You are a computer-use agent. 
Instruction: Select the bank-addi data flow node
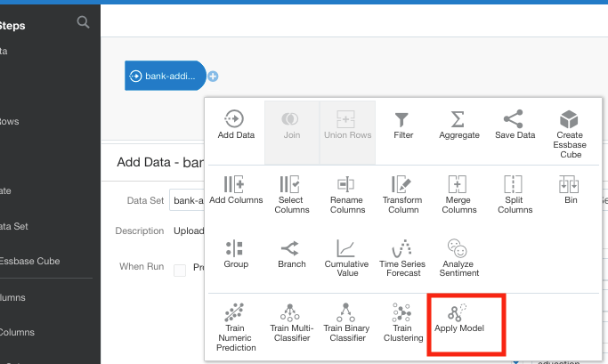coord(166,77)
